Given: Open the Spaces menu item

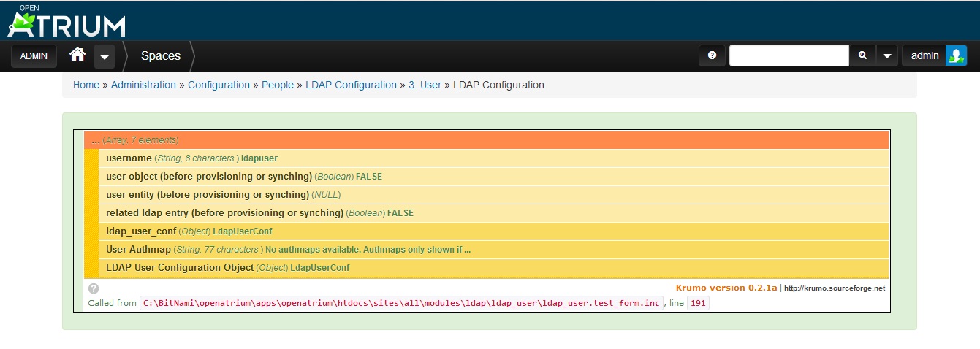Looking at the screenshot, I should pos(160,55).
